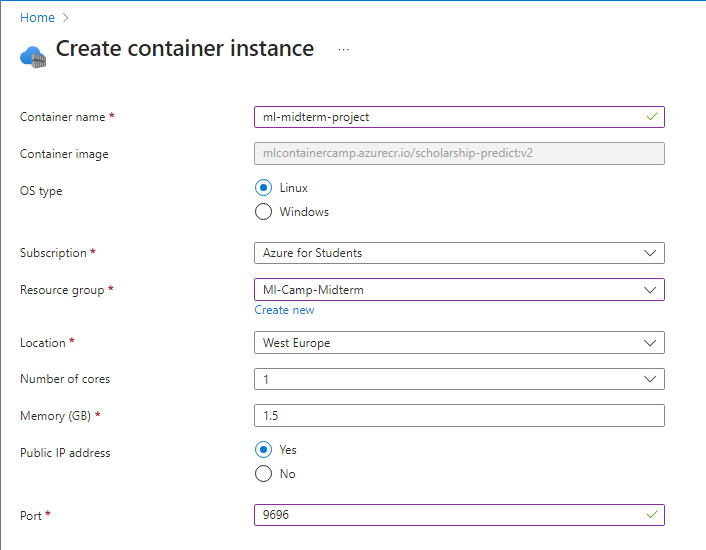Open the Location dropdown
This screenshot has height=550, width=706.
pyautogui.click(x=459, y=343)
